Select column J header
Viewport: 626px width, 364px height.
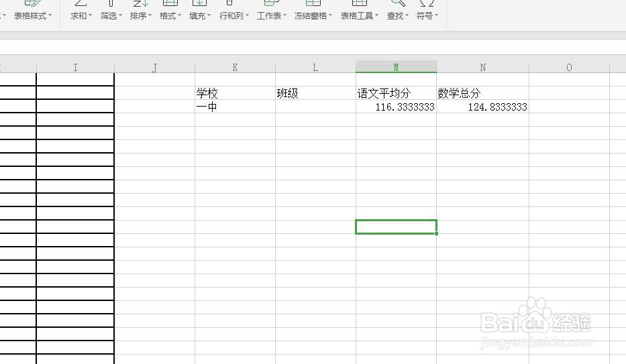point(154,68)
